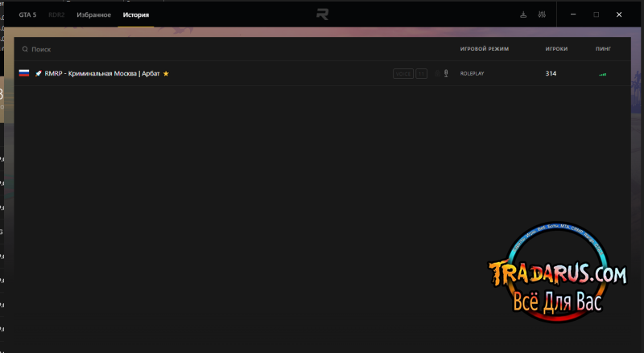Image resolution: width=644 pixels, height=353 pixels.
Task: Click the VOICE tag on the server row
Action: [403, 73]
